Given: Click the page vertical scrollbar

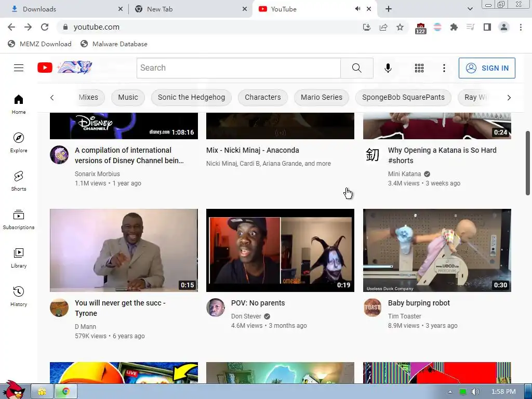Looking at the screenshot, I should 528,163.
